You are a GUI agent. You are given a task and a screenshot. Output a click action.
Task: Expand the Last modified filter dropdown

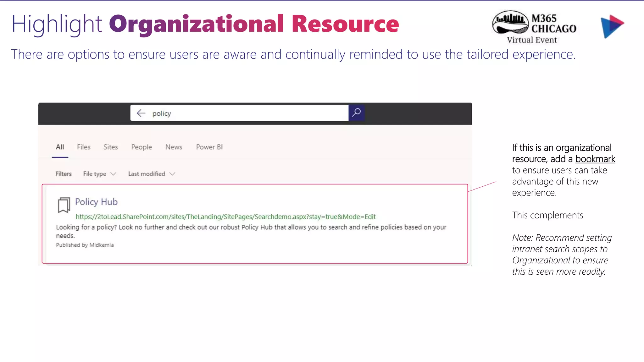tap(152, 174)
